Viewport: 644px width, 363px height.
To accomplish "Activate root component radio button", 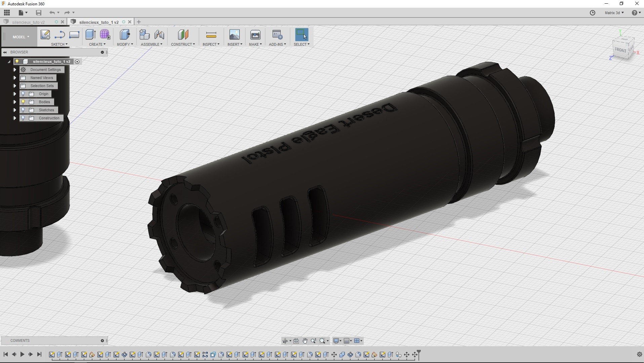I will pos(77,62).
